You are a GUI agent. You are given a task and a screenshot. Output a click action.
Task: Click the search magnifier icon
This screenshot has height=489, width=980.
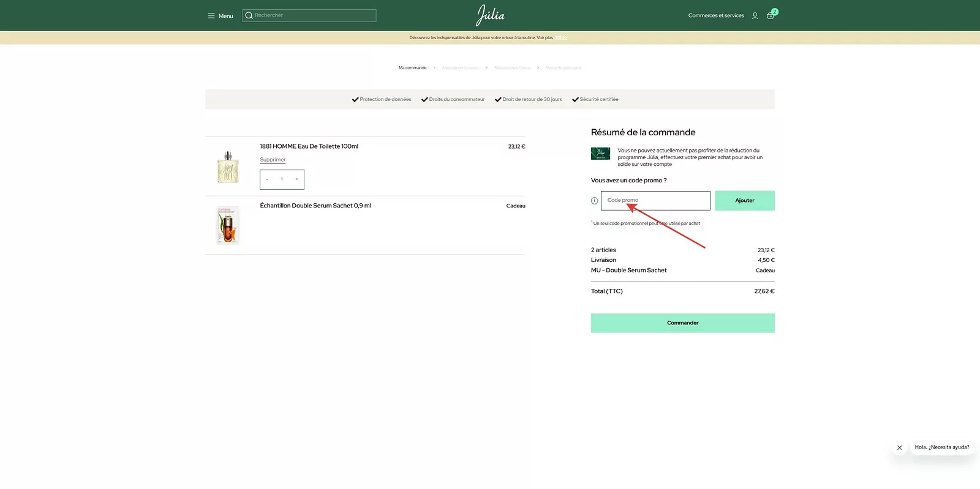click(x=249, y=15)
